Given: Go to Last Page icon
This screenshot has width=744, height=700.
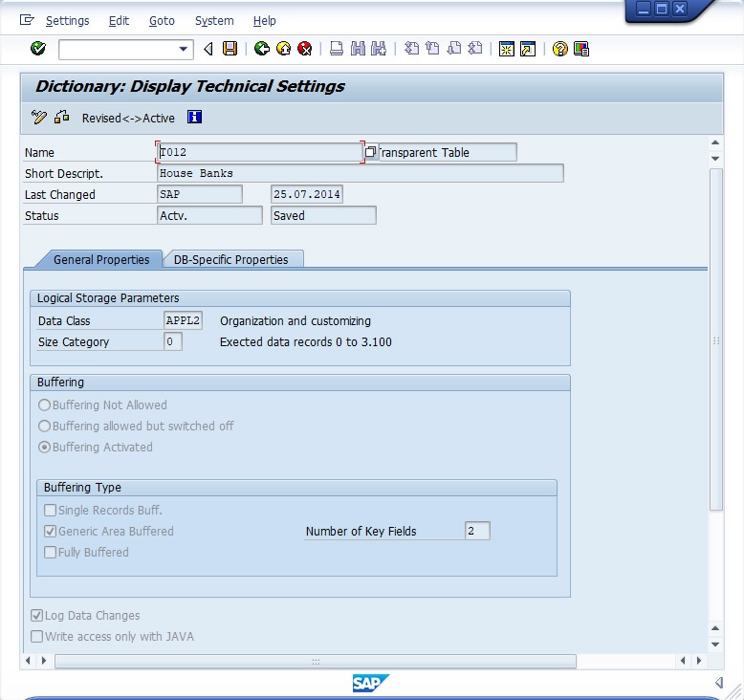Looking at the screenshot, I should (x=475, y=49).
